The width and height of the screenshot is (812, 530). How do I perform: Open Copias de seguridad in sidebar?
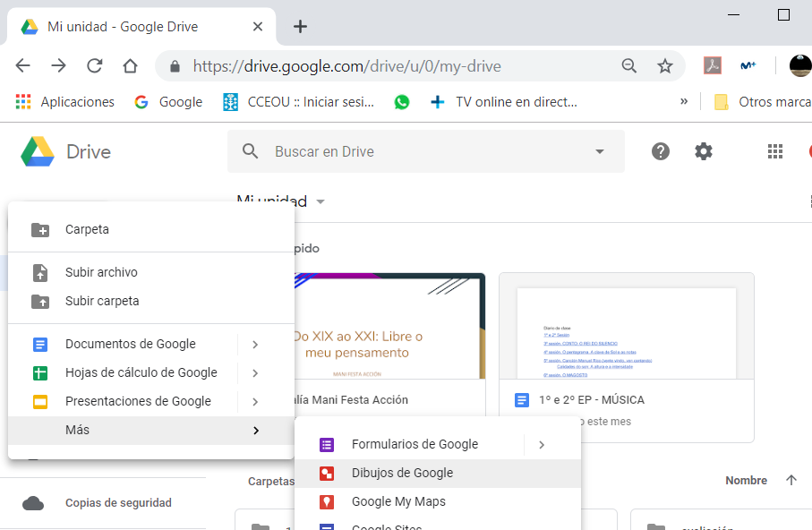[118, 503]
